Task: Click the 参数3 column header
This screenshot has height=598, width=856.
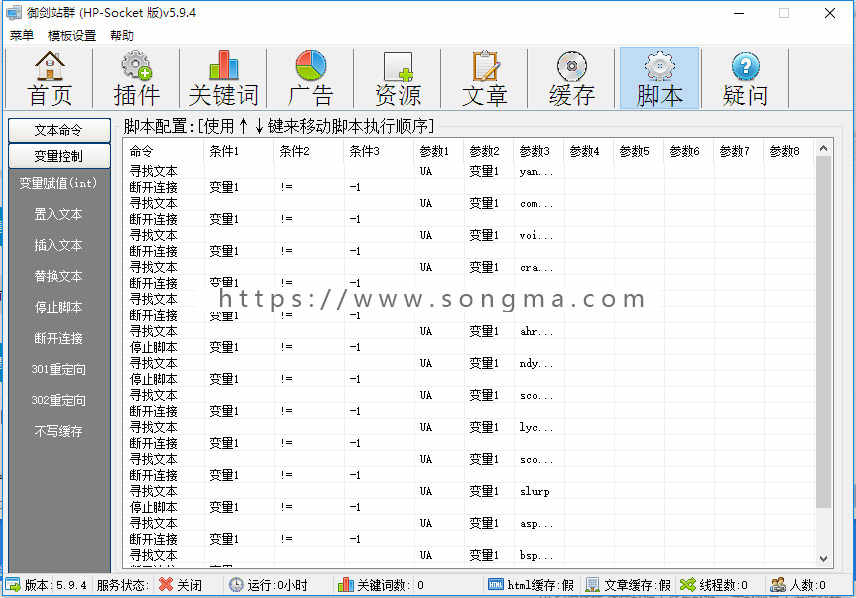Action: [x=539, y=151]
